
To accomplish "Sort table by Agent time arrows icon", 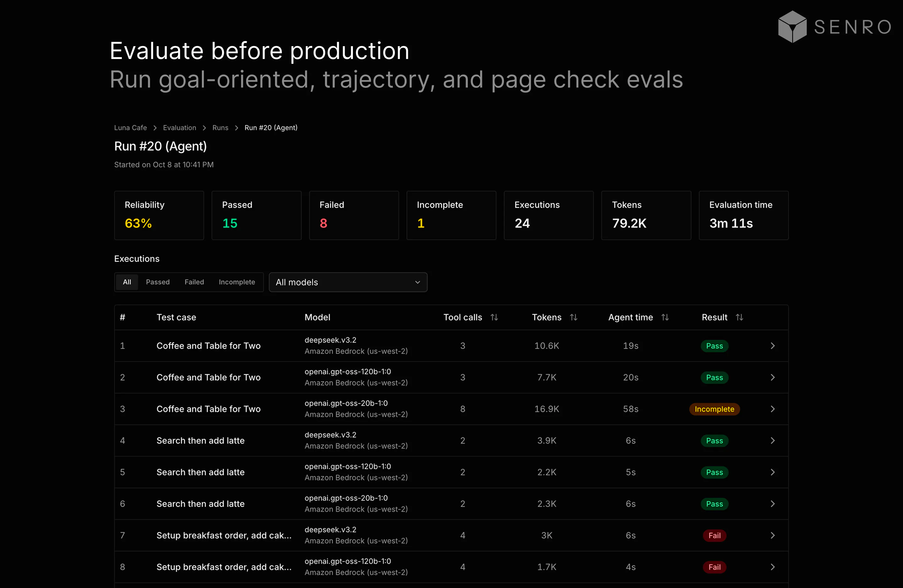I will pyautogui.click(x=665, y=317).
